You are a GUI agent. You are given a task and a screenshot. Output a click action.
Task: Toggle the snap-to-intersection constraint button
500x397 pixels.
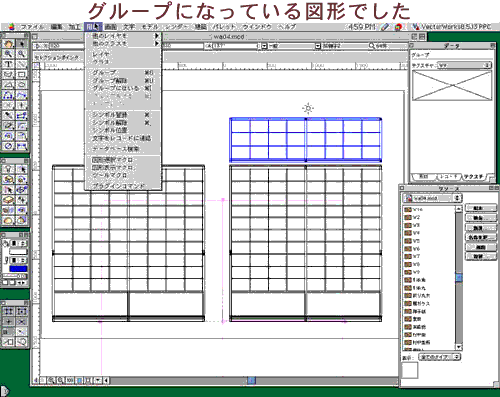pos(22,322)
